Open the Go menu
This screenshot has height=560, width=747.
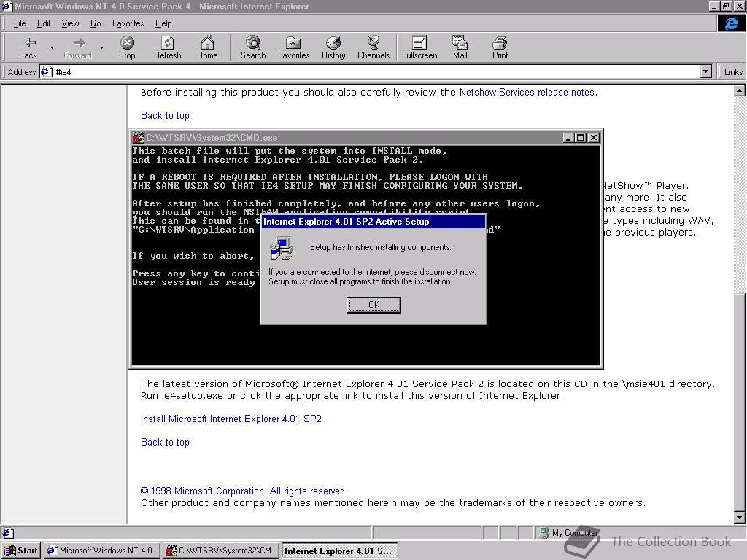[96, 23]
